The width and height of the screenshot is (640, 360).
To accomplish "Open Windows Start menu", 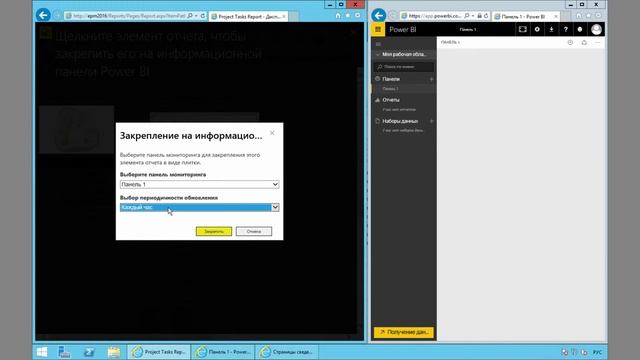I will (42, 352).
